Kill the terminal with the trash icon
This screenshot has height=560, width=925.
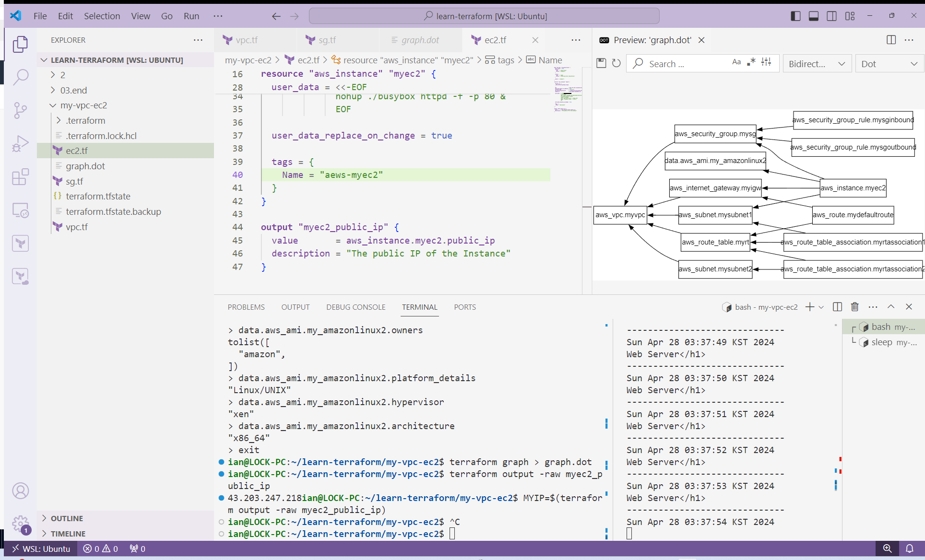tap(854, 307)
